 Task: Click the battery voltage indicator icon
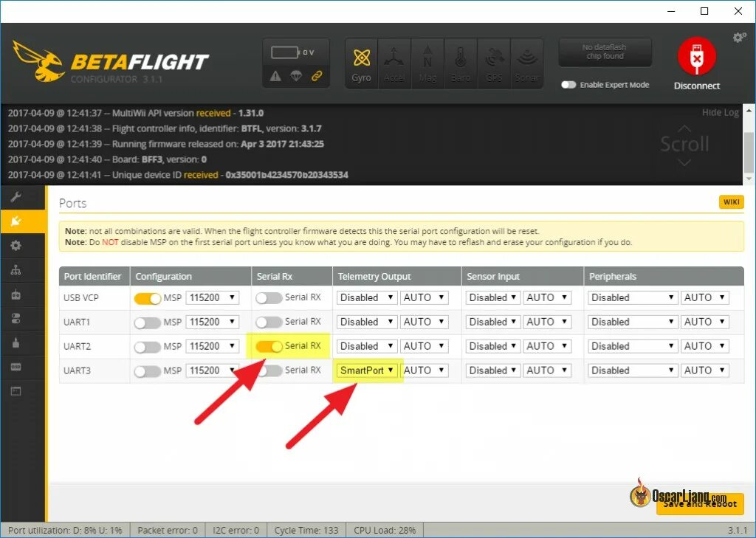[284, 52]
